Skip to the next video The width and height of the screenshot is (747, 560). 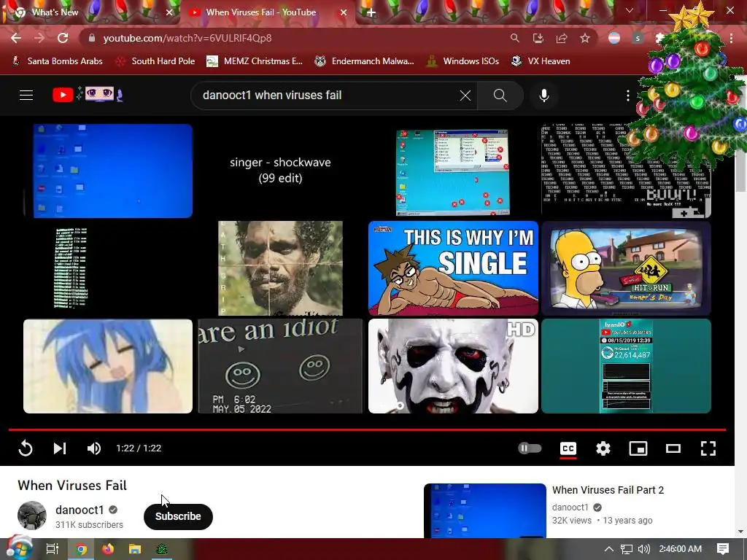(x=60, y=448)
